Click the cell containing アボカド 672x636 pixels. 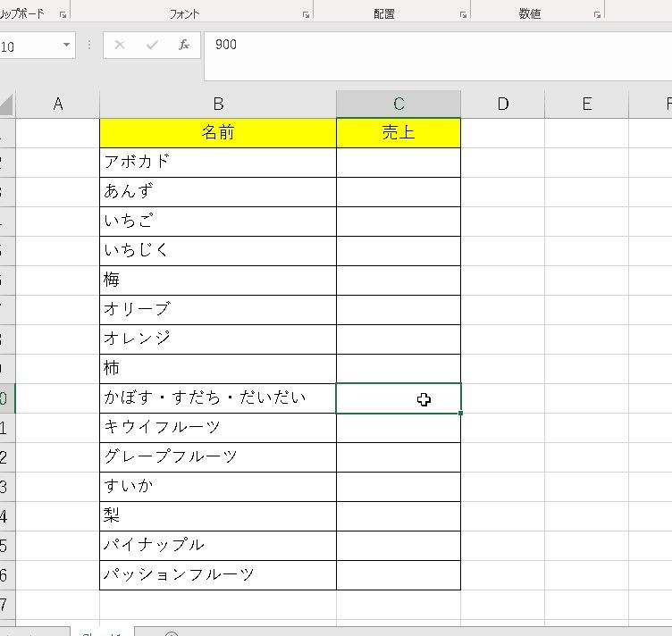[x=217, y=162]
